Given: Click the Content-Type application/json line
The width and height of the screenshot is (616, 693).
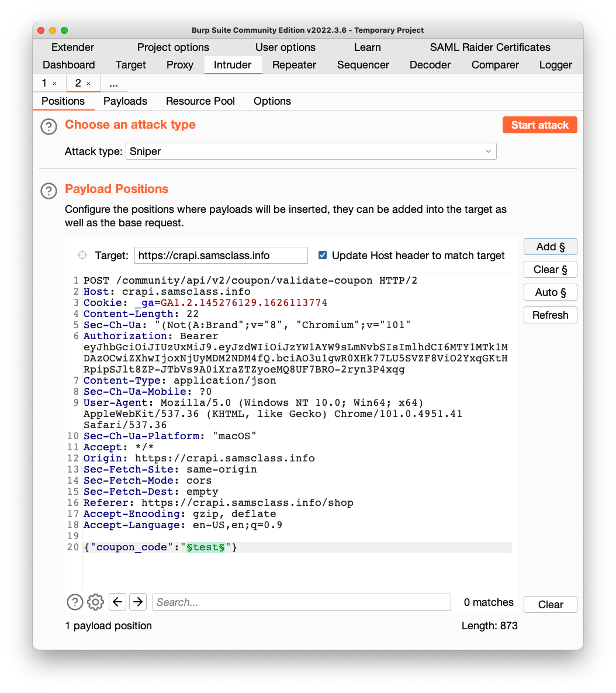Looking at the screenshot, I should point(180,381).
